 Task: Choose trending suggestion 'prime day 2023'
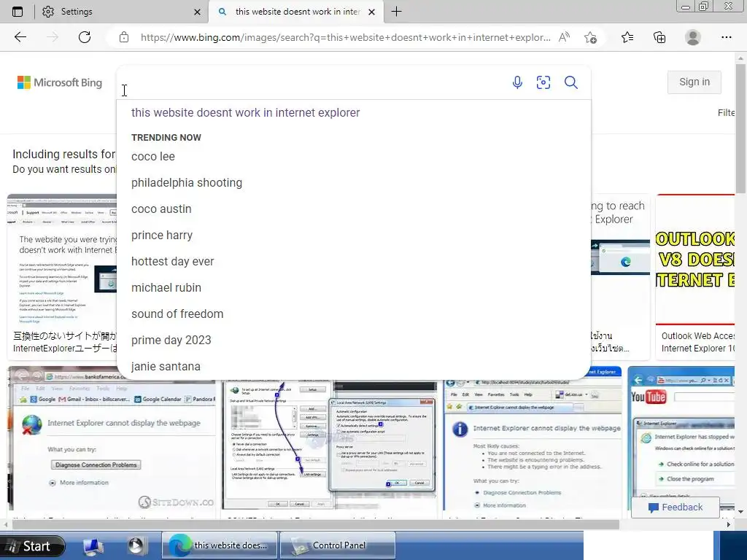tap(171, 340)
